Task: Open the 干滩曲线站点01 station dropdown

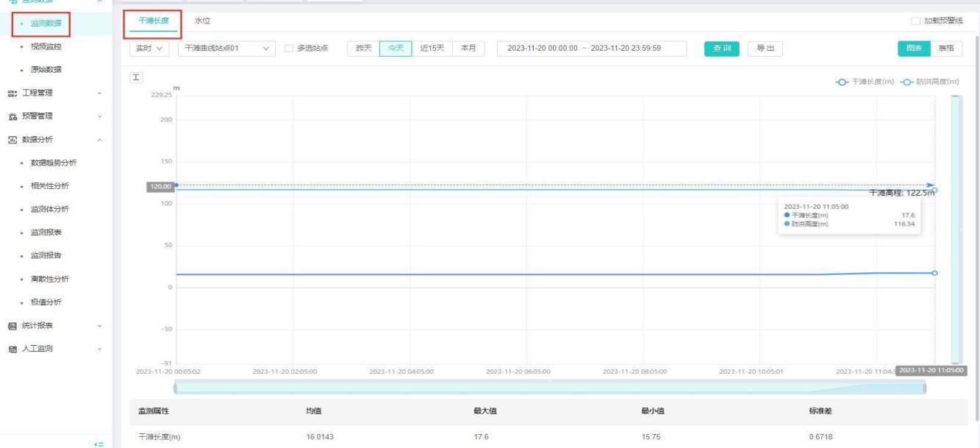Action: [x=226, y=49]
